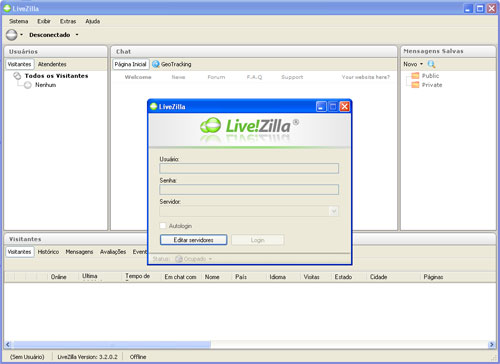Click the horizontal scrollbar thumb
This screenshot has height=364, width=500.
point(112,344)
